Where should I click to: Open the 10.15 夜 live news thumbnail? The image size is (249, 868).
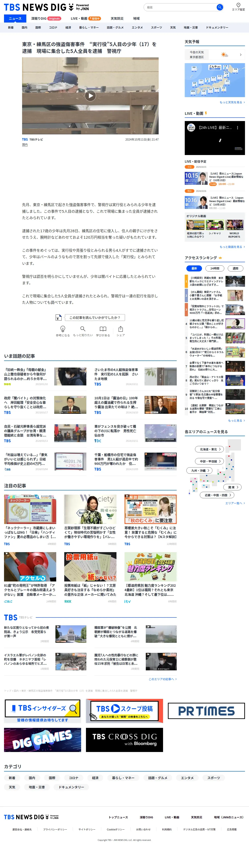coord(196,178)
